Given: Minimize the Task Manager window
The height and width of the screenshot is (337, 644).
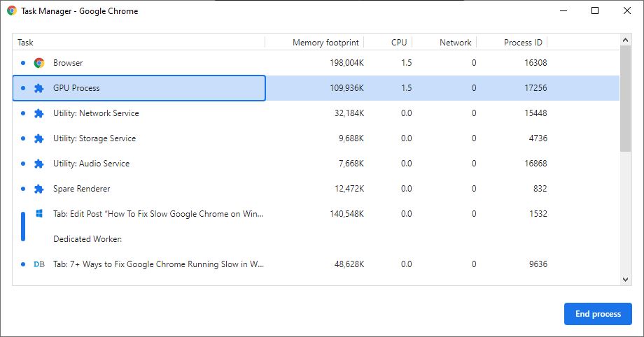Looking at the screenshot, I should click(x=563, y=10).
